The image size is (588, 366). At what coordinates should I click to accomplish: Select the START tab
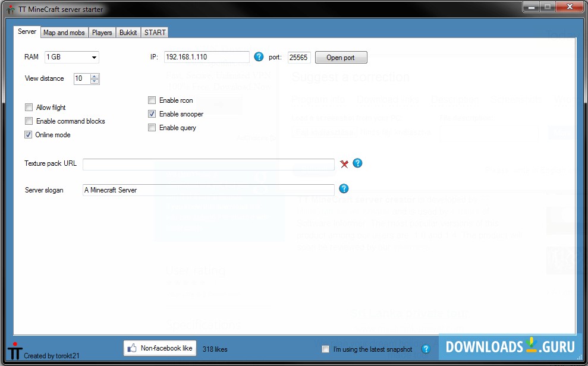(155, 33)
